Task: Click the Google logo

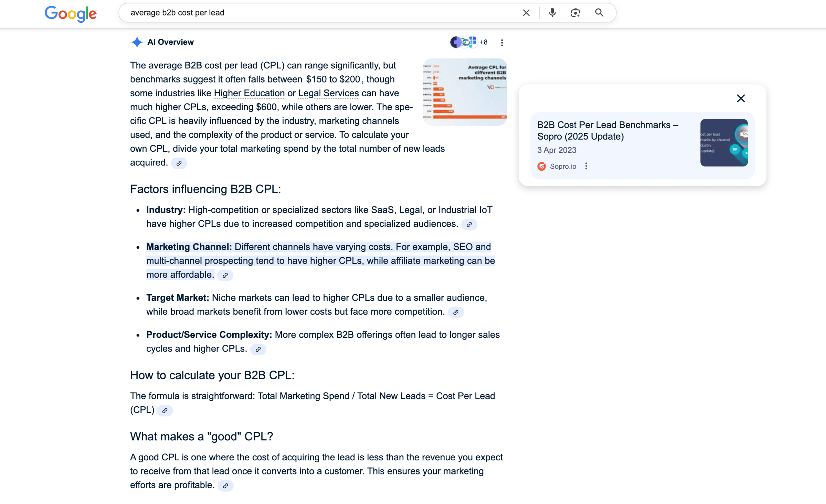Action: point(71,14)
